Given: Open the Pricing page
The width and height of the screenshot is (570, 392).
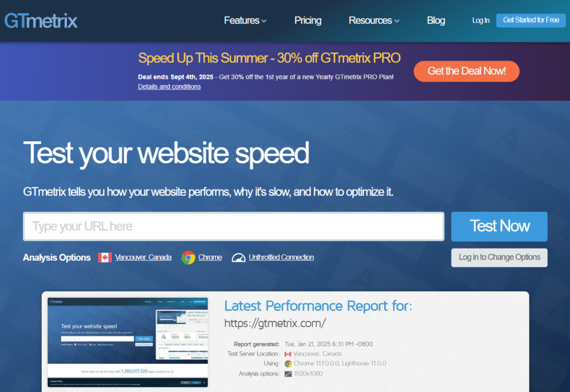Looking at the screenshot, I should coord(308,21).
